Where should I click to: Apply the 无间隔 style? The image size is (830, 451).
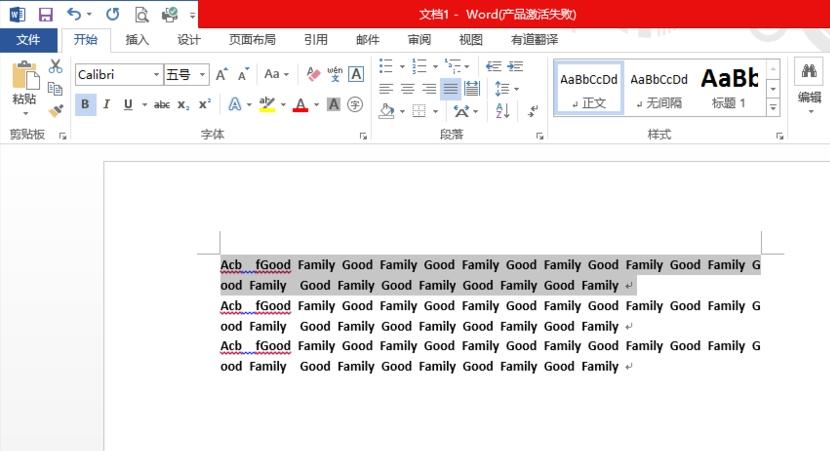tap(659, 88)
